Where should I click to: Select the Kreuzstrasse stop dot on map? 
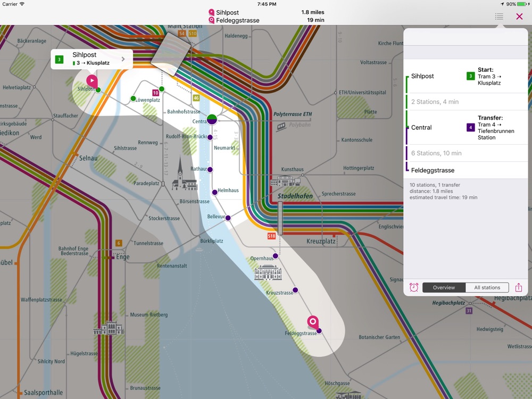(295, 290)
